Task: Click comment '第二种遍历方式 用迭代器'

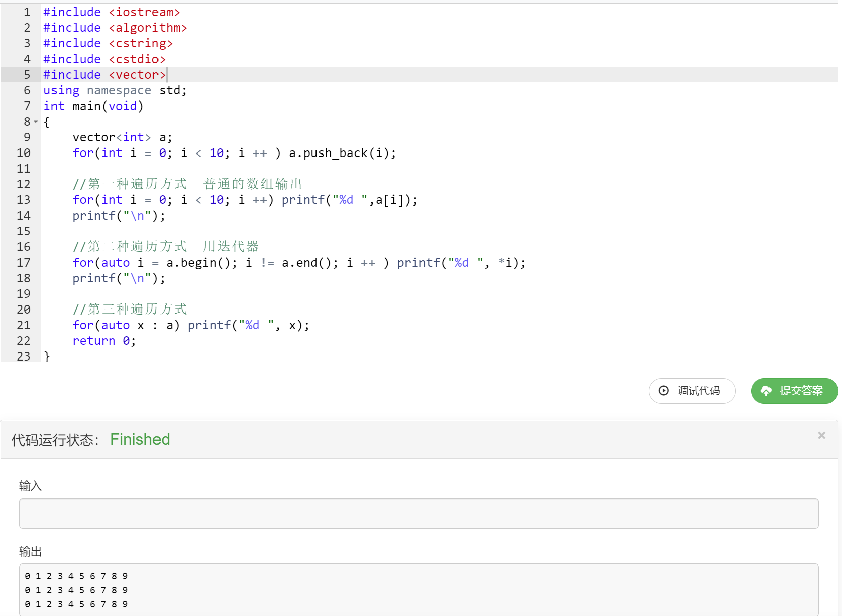Action: (166, 246)
